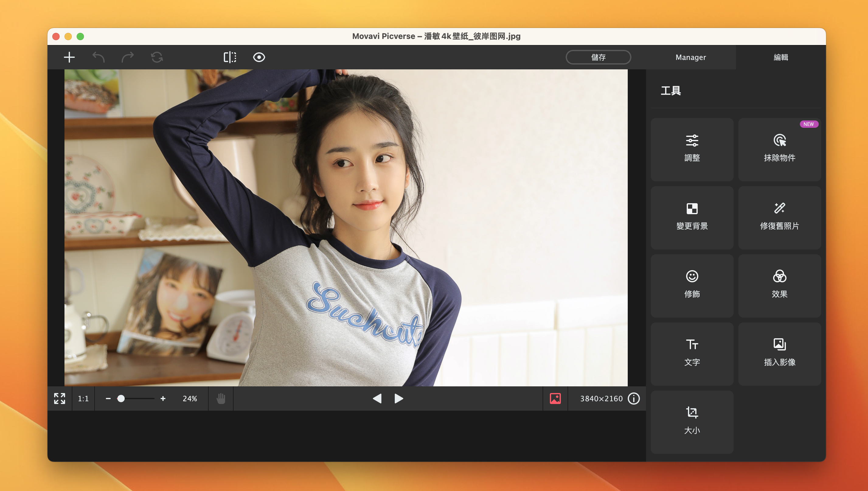Open the 修復舊照片 restore tool
Screen dimensions: 868x491
pyautogui.click(x=779, y=217)
